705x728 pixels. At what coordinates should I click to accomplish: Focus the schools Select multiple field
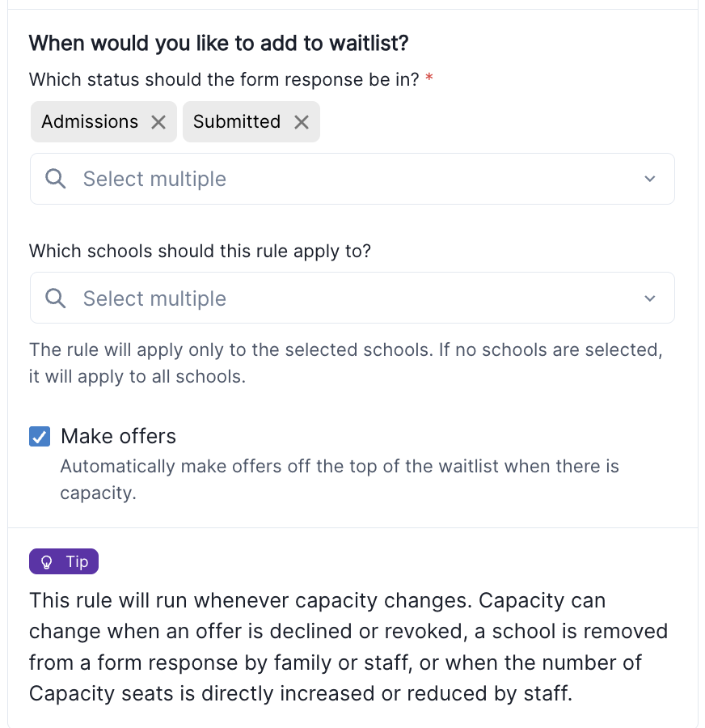pos(352,298)
